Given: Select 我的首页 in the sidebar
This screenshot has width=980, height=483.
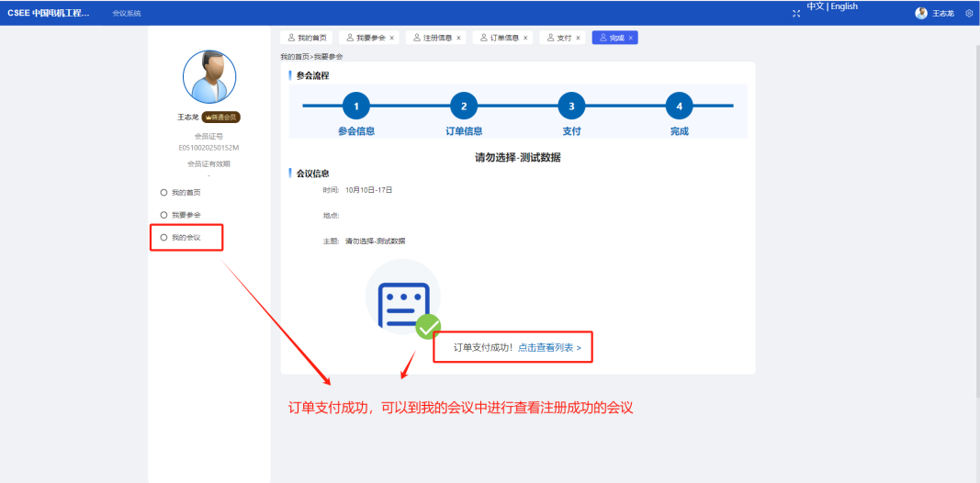Looking at the screenshot, I should [x=186, y=193].
